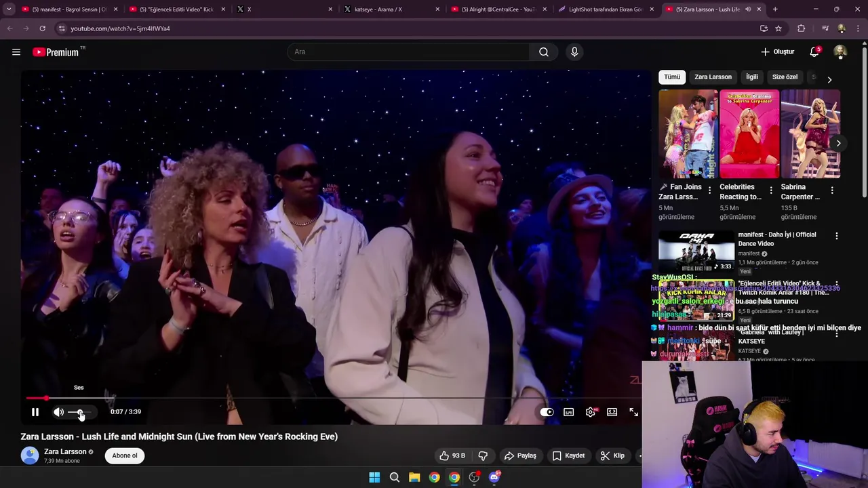The width and height of the screenshot is (868, 488).
Task: Focus the YouTube search field Ara
Action: [408, 52]
